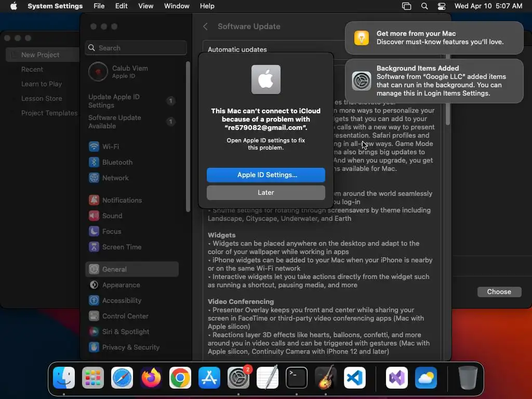Launch Visual Studio Code from the Dock

tap(355, 378)
